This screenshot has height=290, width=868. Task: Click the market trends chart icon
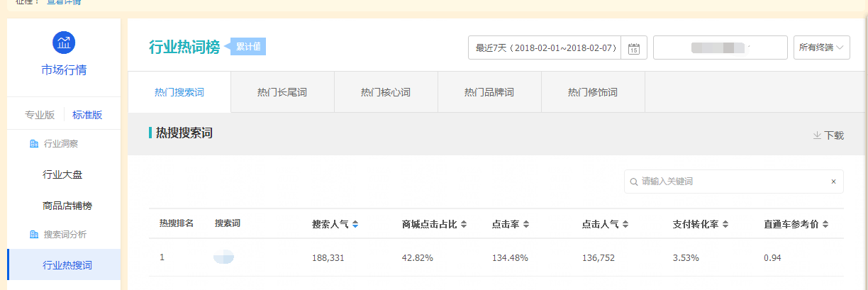tap(64, 43)
